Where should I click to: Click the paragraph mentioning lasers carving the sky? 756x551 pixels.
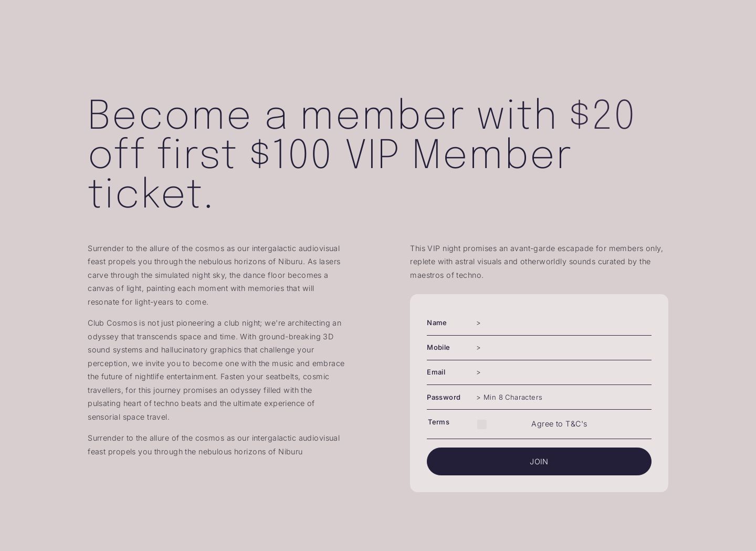coord(214,275)
